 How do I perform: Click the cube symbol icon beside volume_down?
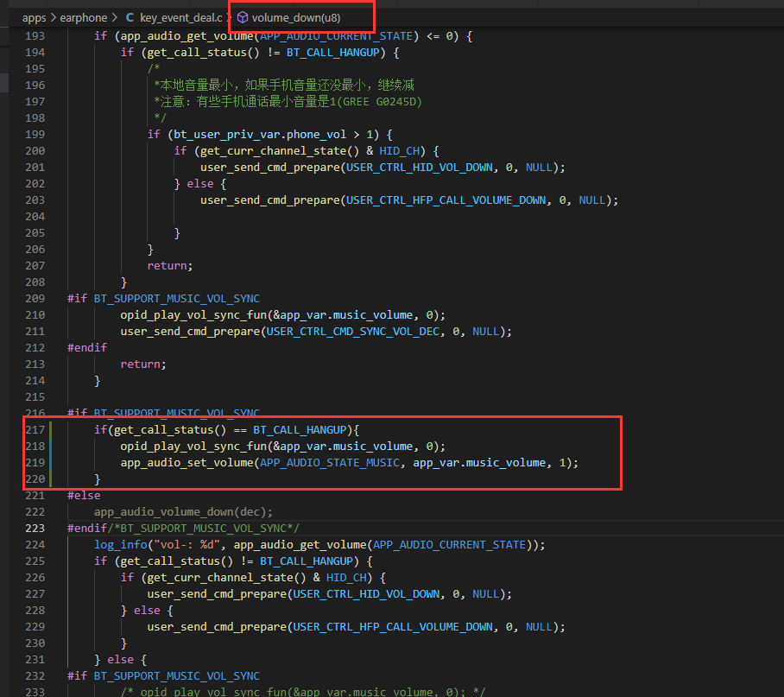pos(243,18)
